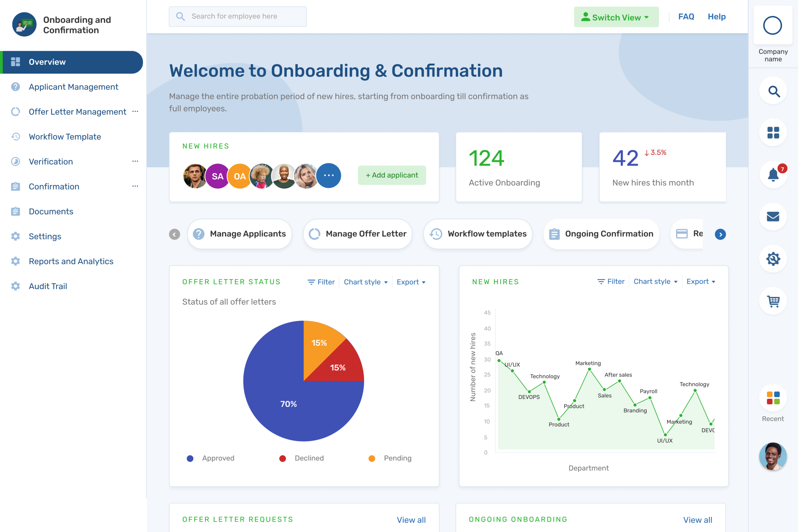Screen dimensions: 798x532
Task: Click the search magnifier in right rail
Action: pos(773,91)
